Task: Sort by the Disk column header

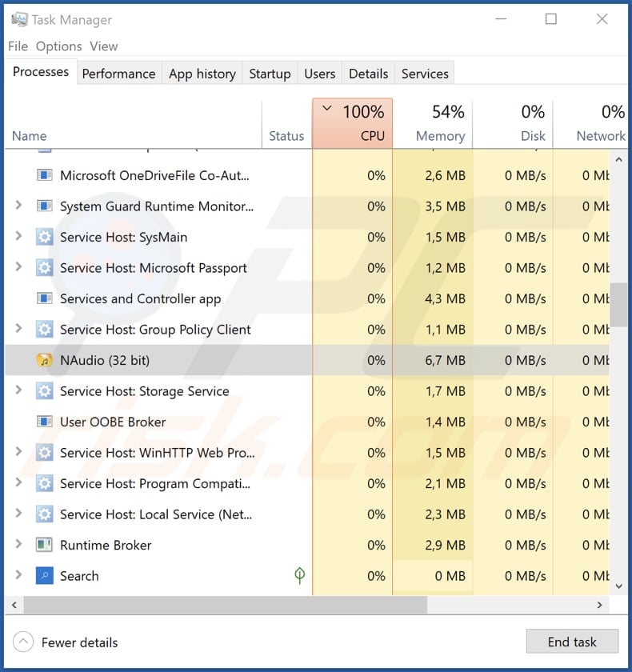Action: click(513, 123)
